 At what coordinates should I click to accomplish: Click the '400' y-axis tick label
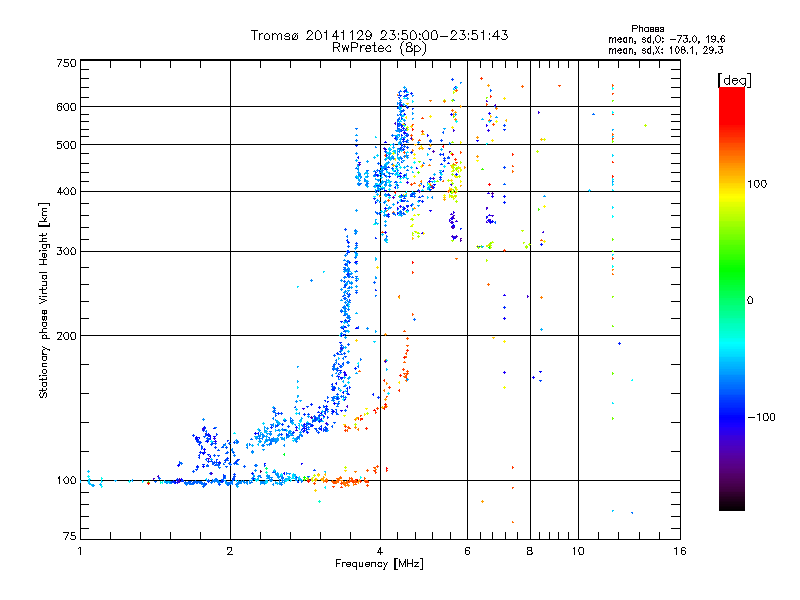click(x=66, y=192)
